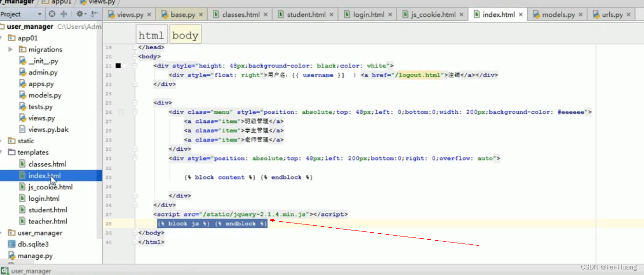Screen dimensions: 644x275
Task: Close the views.py tab
Action: (x=149, y=15)
